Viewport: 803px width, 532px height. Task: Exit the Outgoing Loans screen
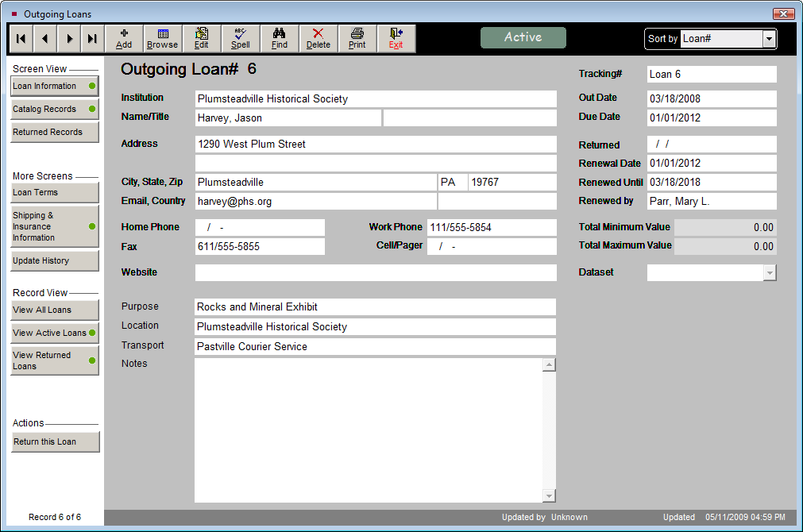click(396, 38)
